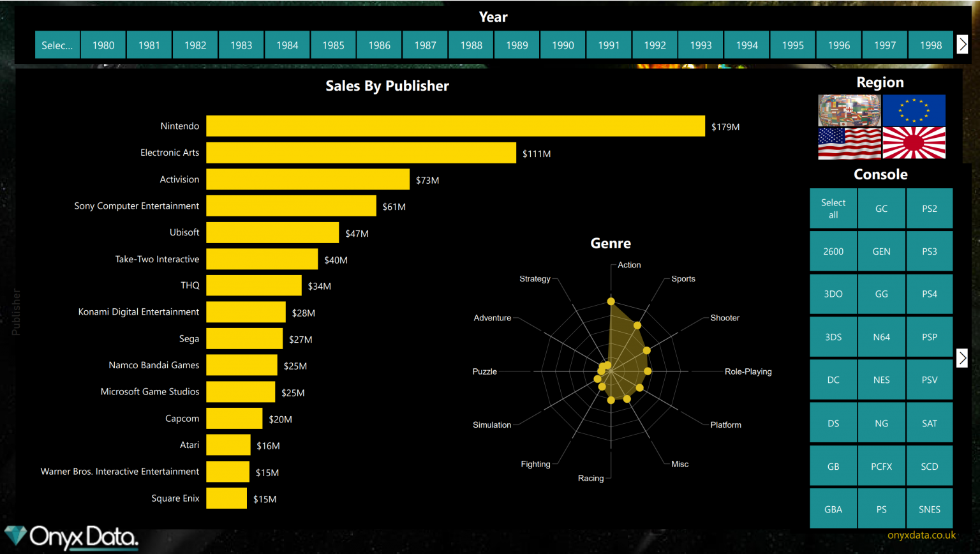Screen dimensions: 980x554
Task: Follow the onyxdata.co.uk link
Action: coord(921,535)
